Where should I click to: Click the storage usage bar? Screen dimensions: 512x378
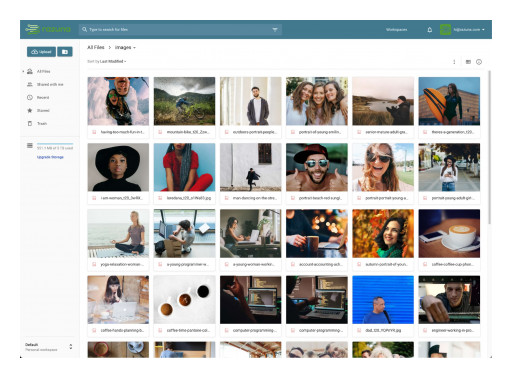click(55, 143)
